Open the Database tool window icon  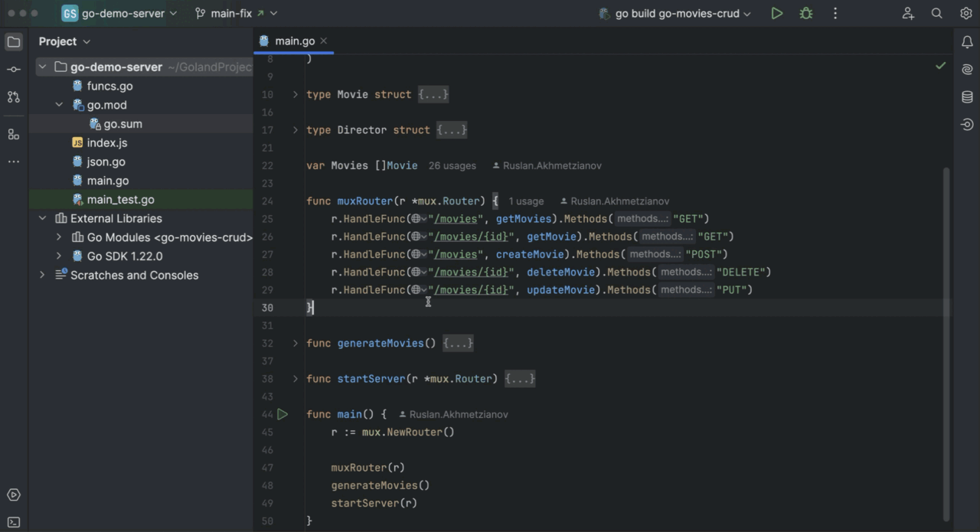[967, 96]
